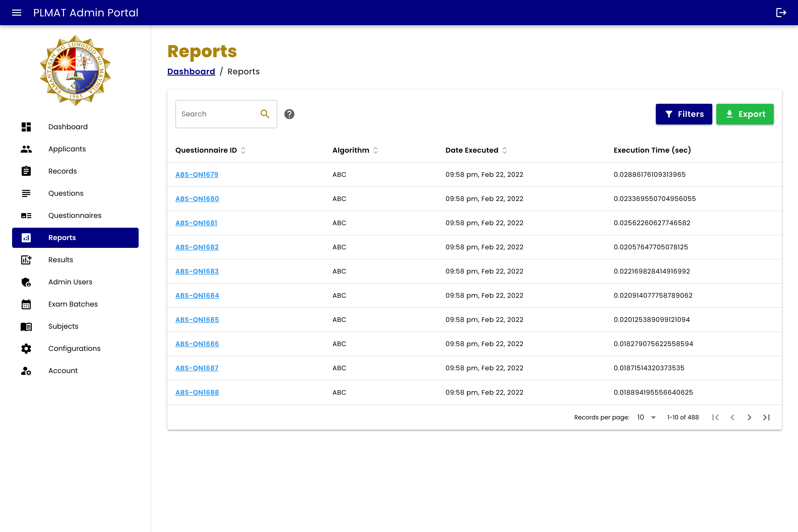
Task: Click the Configurations gear icon
Action: 26,348
